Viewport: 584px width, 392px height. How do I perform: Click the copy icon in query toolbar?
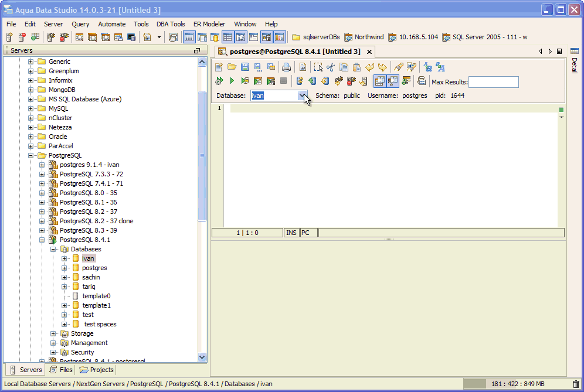344,67
